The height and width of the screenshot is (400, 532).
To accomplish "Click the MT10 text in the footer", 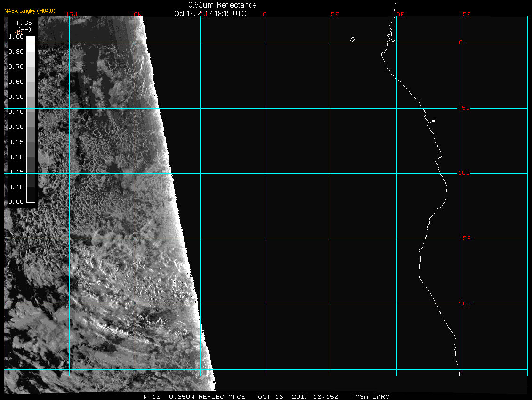I will coord(152,397).
